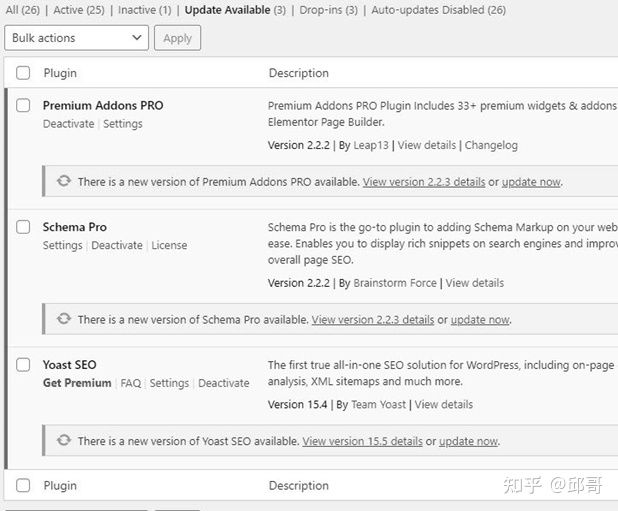
Task: Deactivate Schema Pro plugin
Action: (117, 245)
